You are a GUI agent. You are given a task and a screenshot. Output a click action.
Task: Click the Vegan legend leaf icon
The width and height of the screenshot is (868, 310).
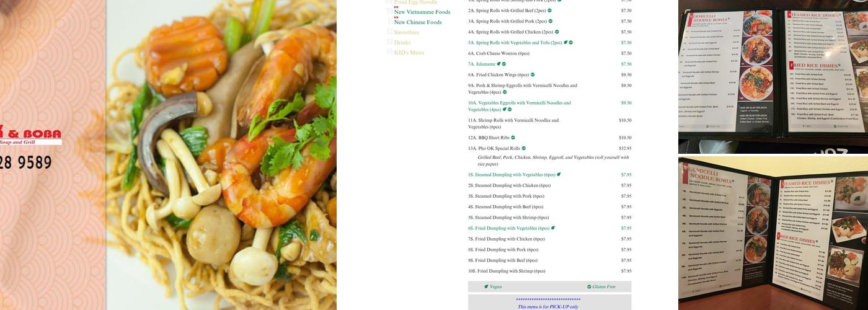pos(487,286)
